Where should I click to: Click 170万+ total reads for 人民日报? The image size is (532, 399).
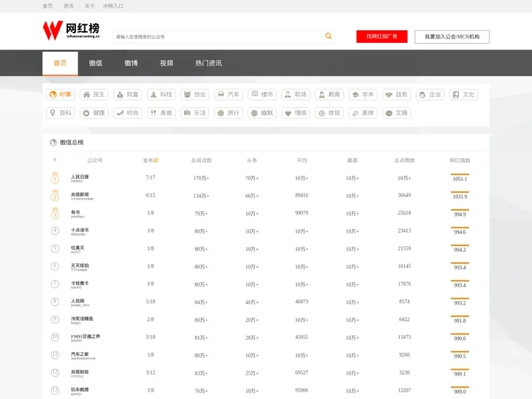tap(201, 178)
